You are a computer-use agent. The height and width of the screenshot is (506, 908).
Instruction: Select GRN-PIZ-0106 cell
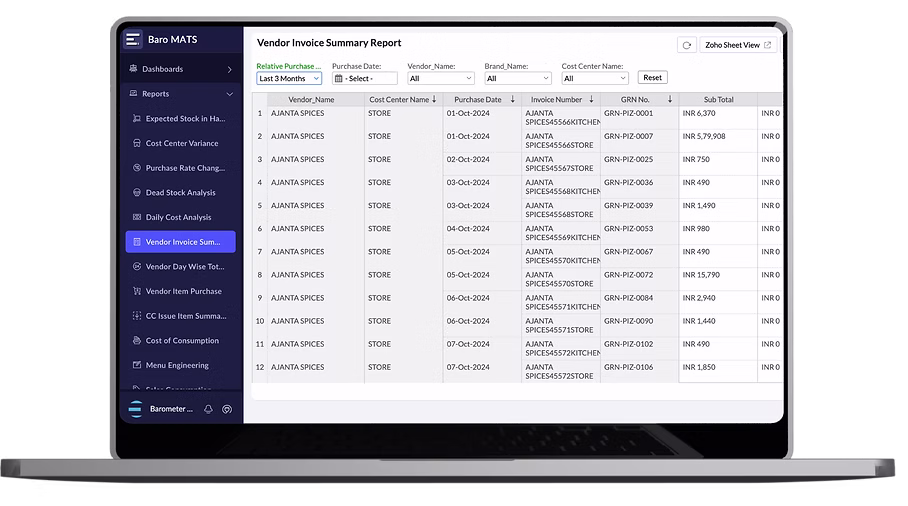(639, 372)
